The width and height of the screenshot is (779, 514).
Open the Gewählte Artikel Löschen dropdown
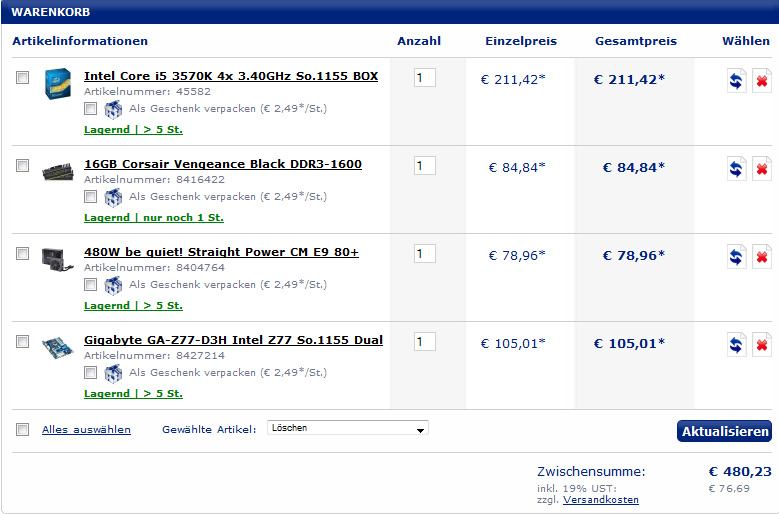(x=348, y=428)
